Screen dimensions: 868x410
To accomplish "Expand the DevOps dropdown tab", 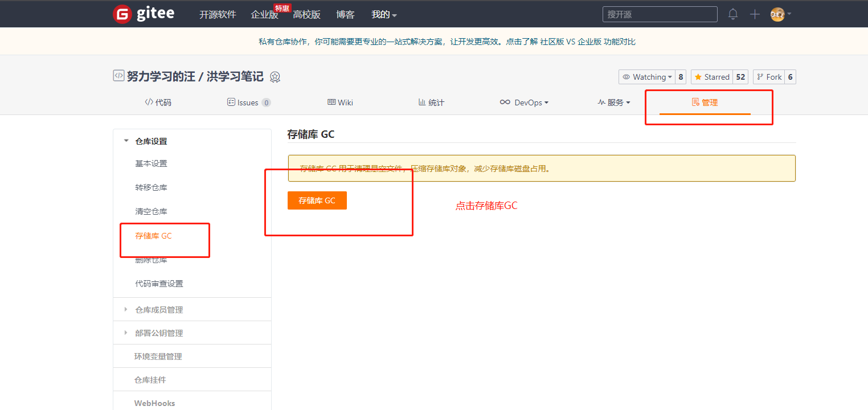I will pos(524,102).
